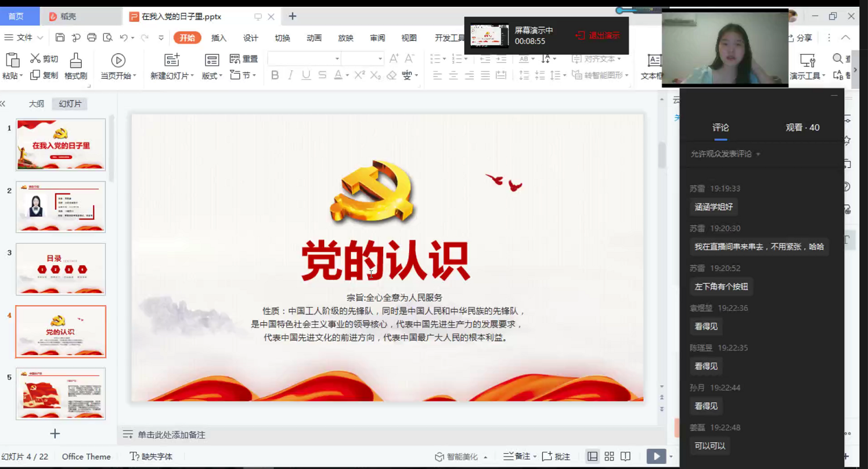Open the font size combo box
Viewport: 868px width, 469px height.
363,58
